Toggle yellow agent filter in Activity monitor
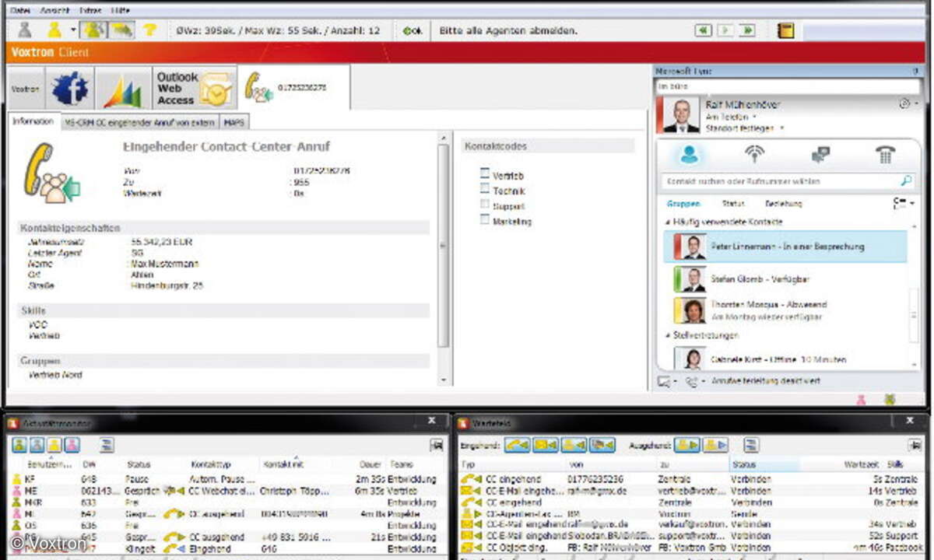 [x=53, y=445]
